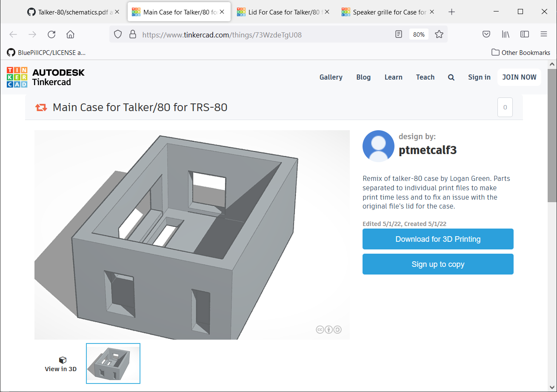557x392 pixels.
Task: Open the BluePillCPC/LICENSE bookmark
Action: [46, 52]
